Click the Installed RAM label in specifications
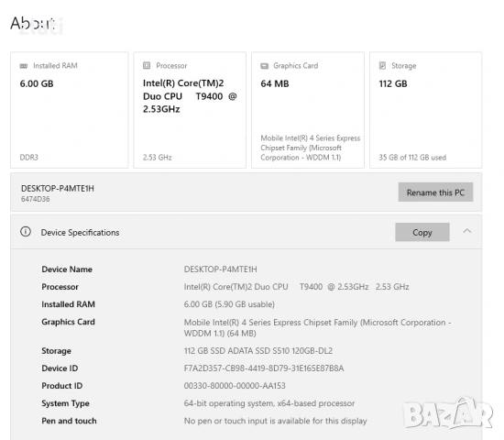 point(68,304)
